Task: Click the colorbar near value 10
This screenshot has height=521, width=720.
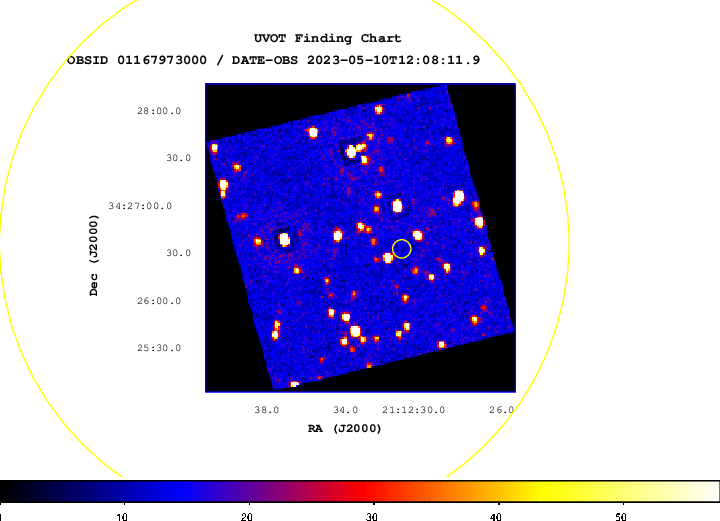Action: [x=124, y=491]
